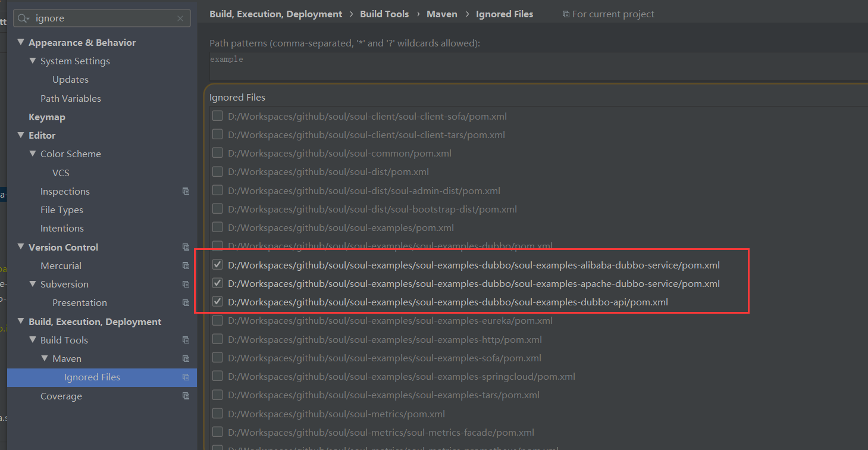This screenshot has width=868, height=450.
Task: Check soul-metrics-facade/pom.xml checkbox
Action: 218,432
